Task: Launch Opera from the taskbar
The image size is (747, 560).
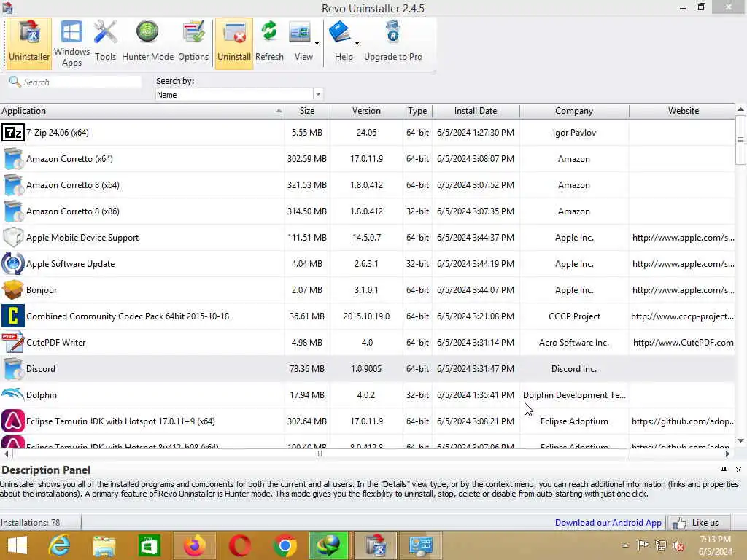Action: (239, 545)
